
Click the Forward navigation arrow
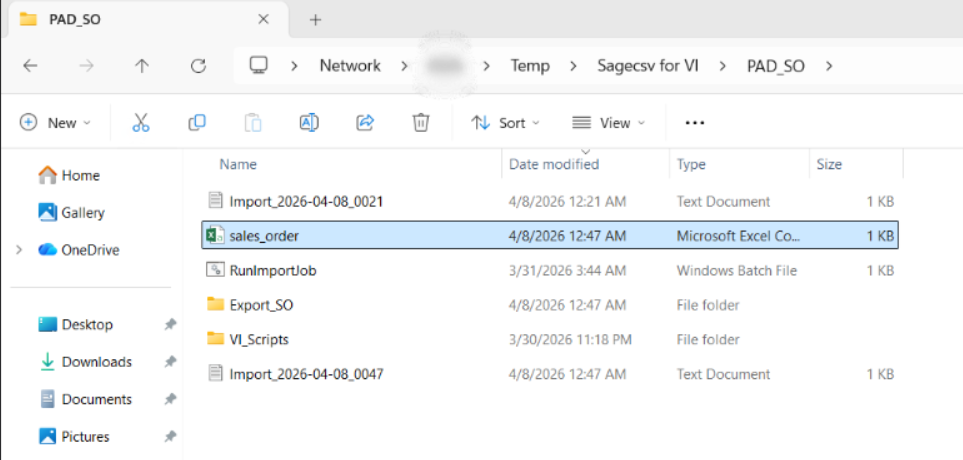coord(86,66)
